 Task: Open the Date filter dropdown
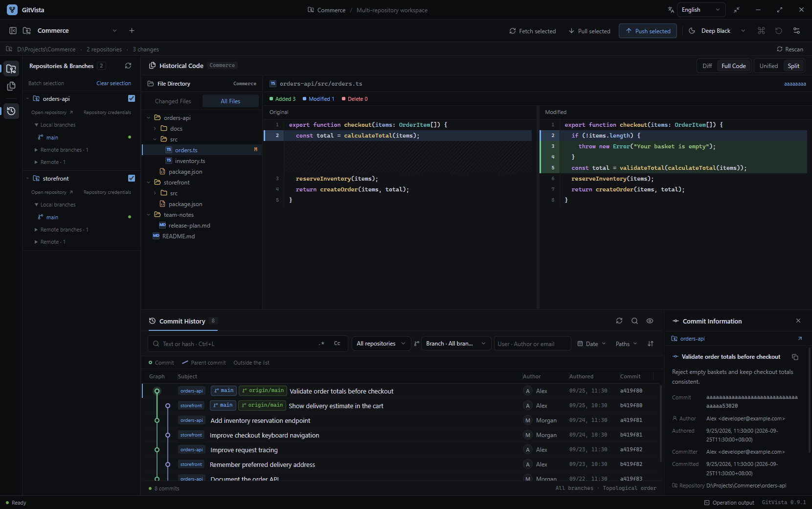pos(592,344)
